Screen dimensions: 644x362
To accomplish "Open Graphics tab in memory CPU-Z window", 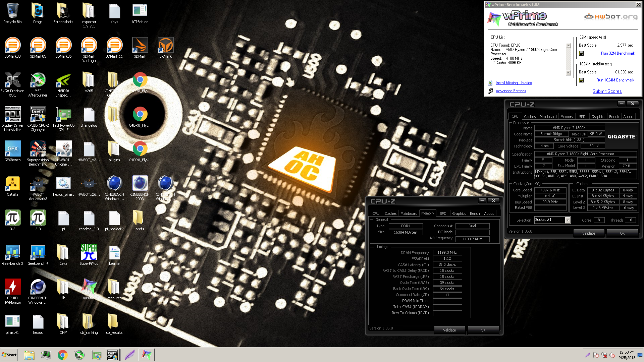I will (459, 214).
